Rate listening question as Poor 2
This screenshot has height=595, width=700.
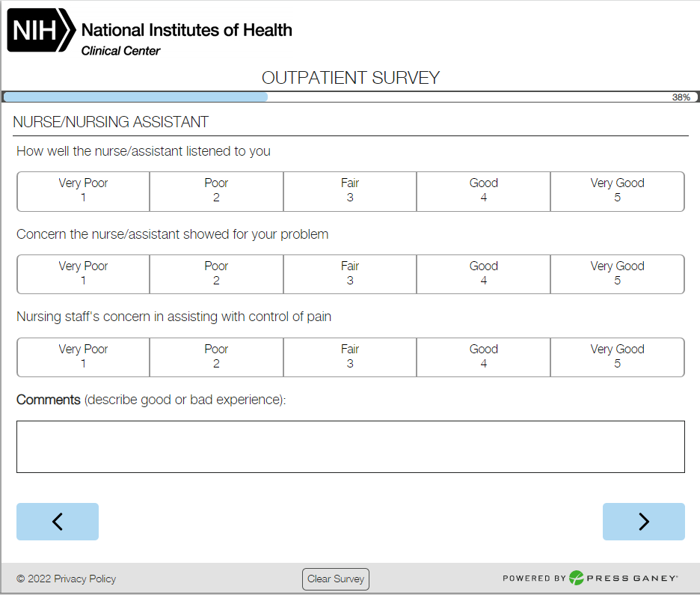(216, 191)
